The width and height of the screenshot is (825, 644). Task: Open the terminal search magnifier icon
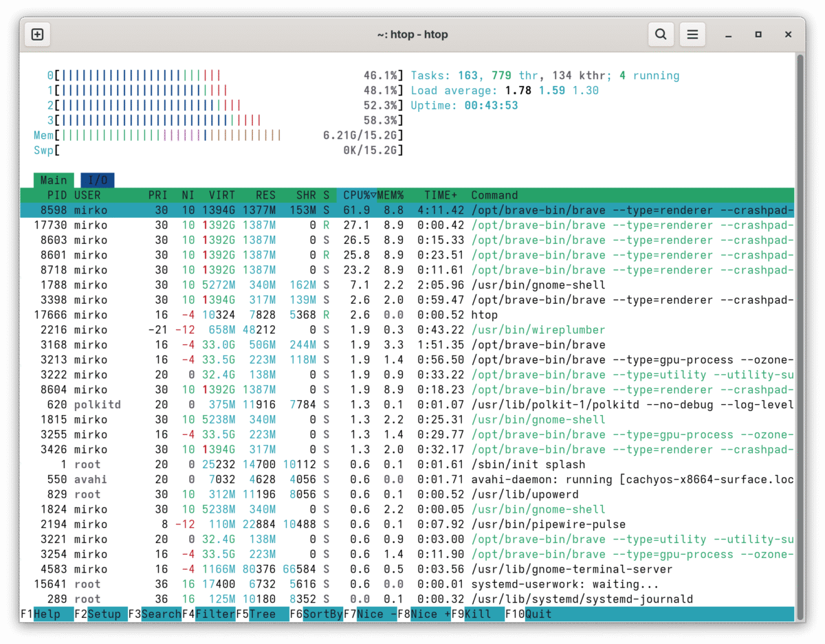click(661, 34)
